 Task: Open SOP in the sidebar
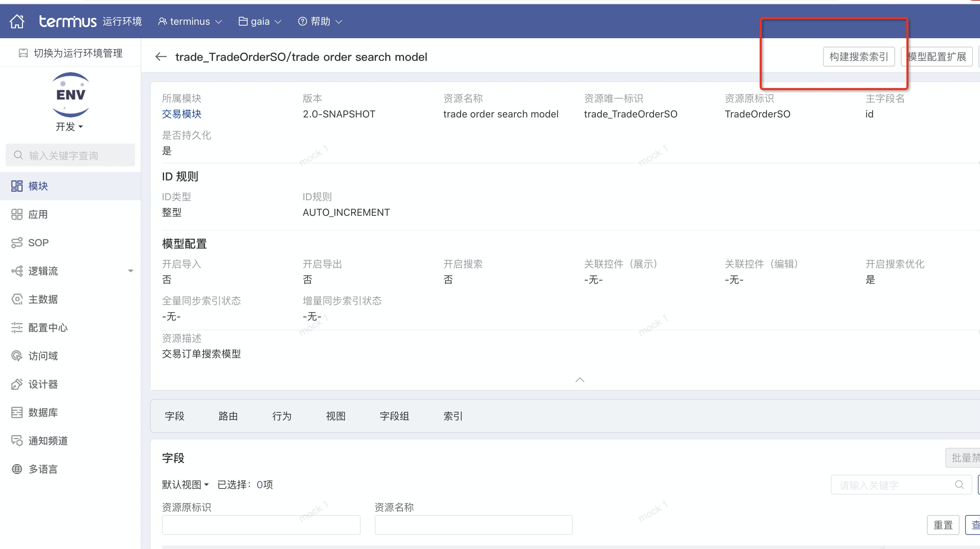70,243
